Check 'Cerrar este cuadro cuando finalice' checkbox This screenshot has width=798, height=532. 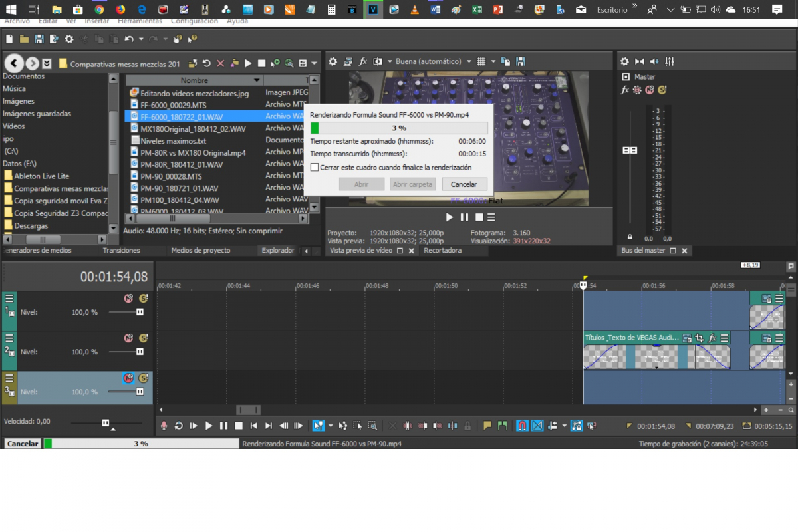[x=315, y=168]
